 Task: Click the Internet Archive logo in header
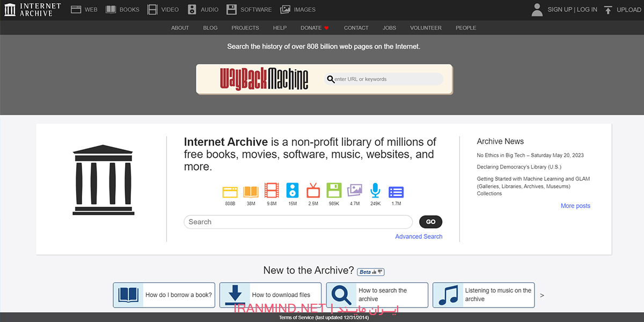(x=32, y=10)
